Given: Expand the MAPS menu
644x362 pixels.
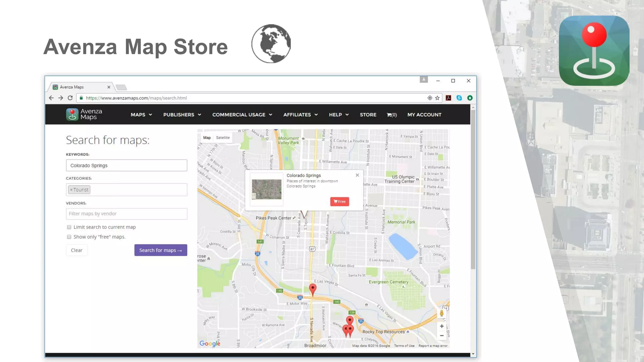Looking at the screenshot, I should click(142, 115).
